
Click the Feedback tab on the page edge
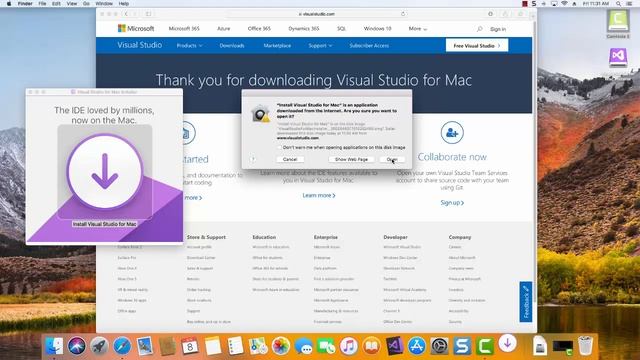(526, 302)
